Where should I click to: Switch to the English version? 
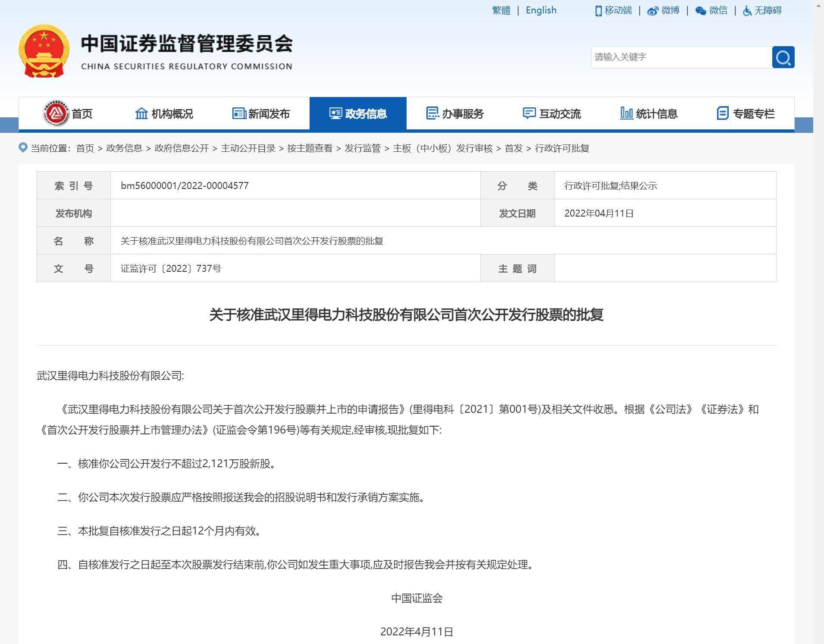pos(541,10)
